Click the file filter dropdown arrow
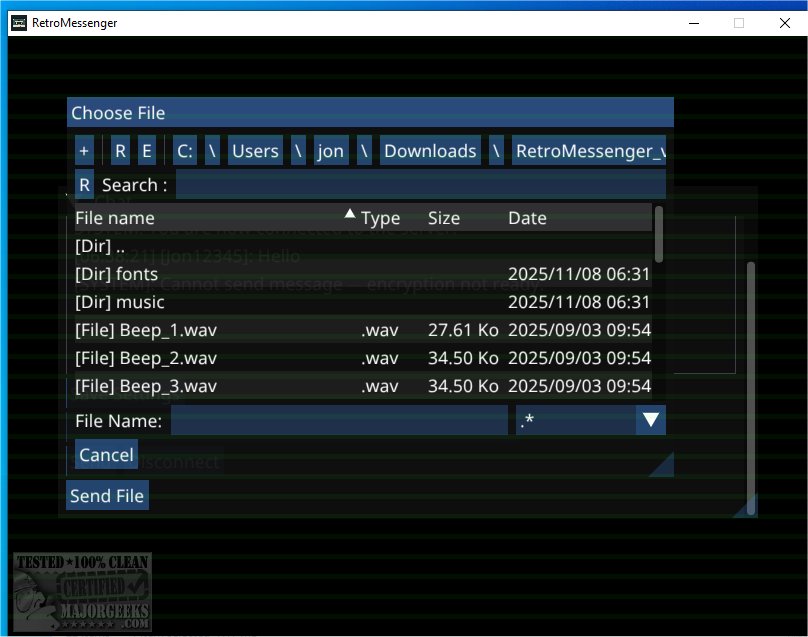The image size is (808, 637). [651, 420]
